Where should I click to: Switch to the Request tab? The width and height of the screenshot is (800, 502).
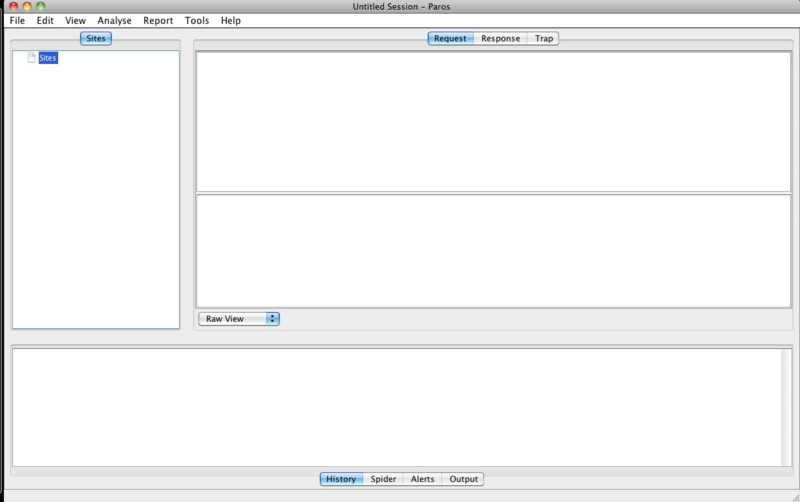click(x=450, y=38)
